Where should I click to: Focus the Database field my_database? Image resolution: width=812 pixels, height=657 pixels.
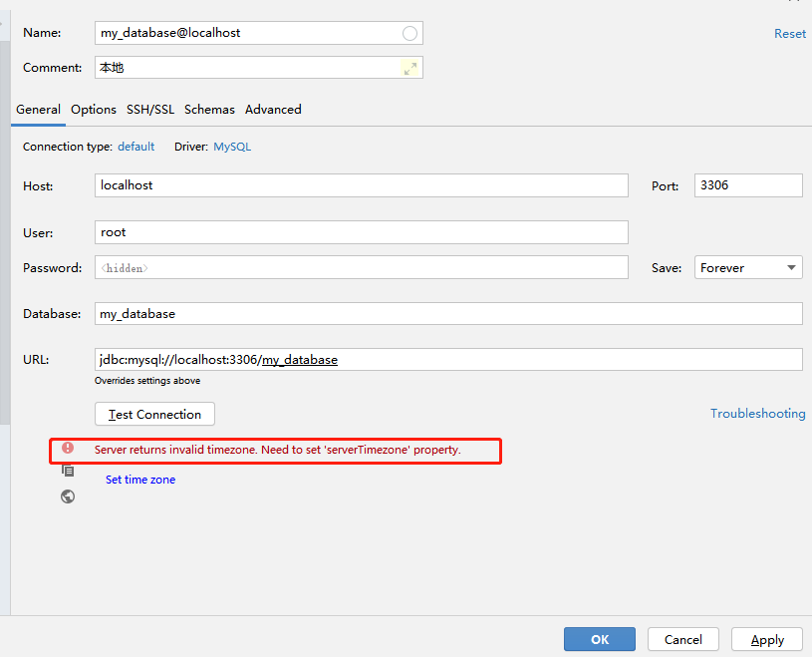pos(448,314)
